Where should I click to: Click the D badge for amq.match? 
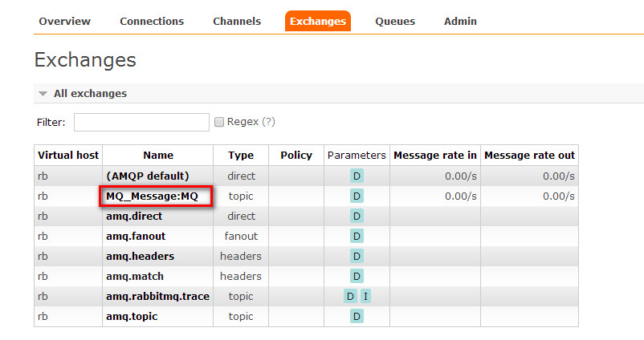[357, 277]
